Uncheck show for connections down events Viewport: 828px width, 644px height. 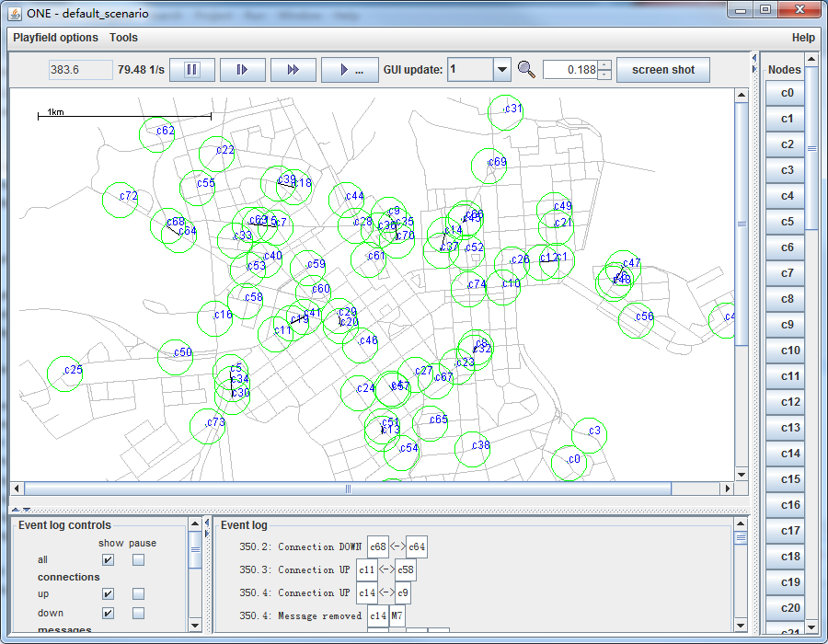click(x=109, y=613)
